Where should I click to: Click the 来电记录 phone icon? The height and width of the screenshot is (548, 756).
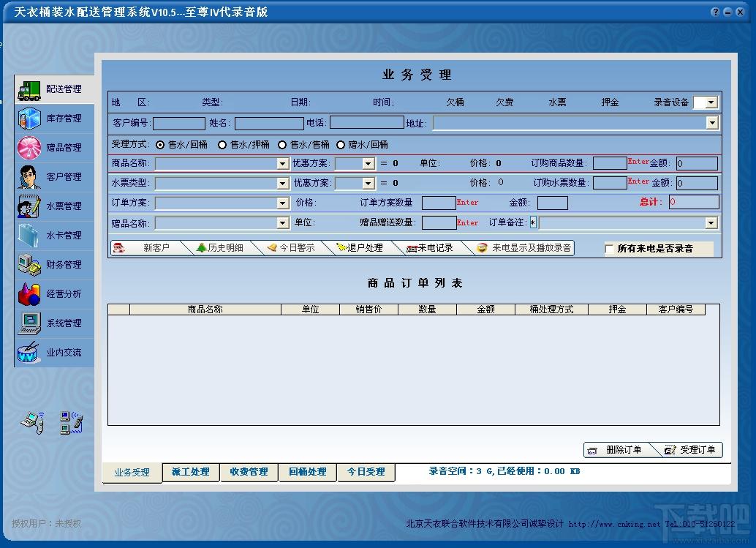point(412,249)
